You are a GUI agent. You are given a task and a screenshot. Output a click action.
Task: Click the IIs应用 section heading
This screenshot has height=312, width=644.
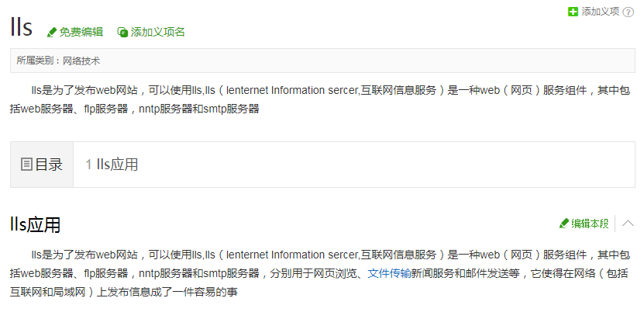click(x=36, y=225)
